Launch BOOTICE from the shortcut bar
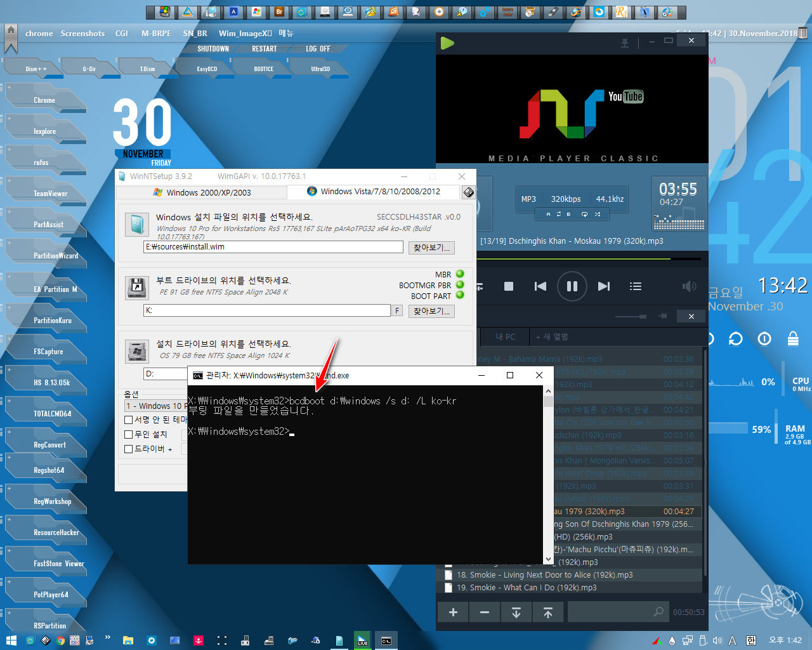The width and height of the screenshot is (812, 650). point(264,69)
